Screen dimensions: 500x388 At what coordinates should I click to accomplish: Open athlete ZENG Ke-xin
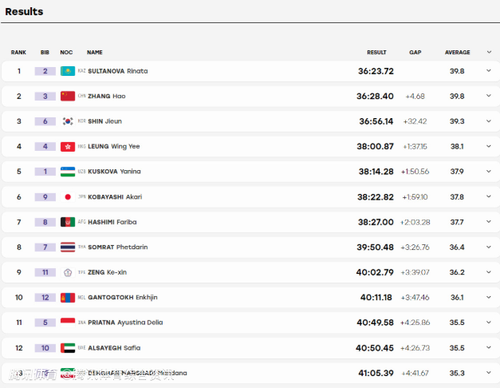tap(107, 272)
